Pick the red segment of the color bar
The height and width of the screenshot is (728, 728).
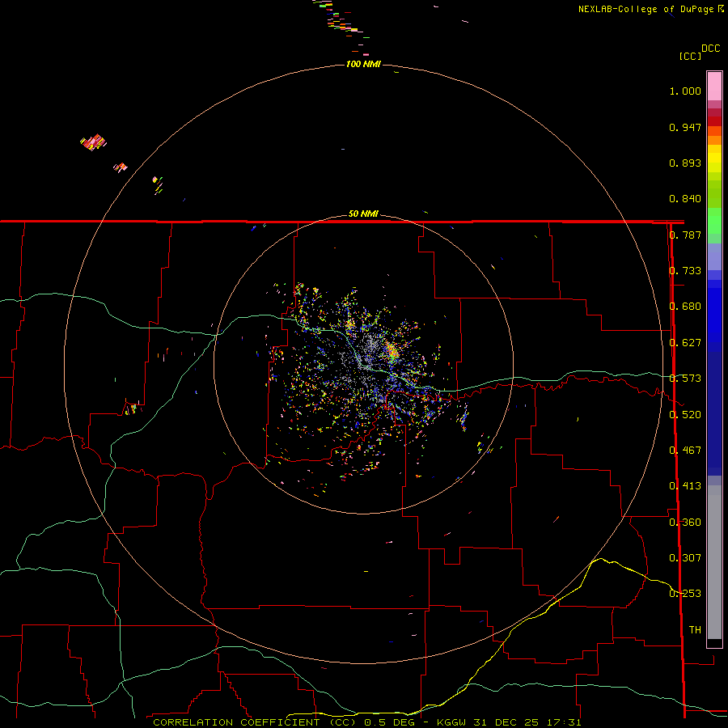714,121
